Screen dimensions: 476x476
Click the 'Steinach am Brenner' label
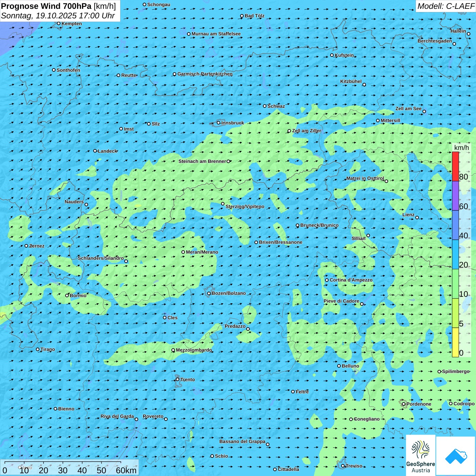click(x=202, y=161)
